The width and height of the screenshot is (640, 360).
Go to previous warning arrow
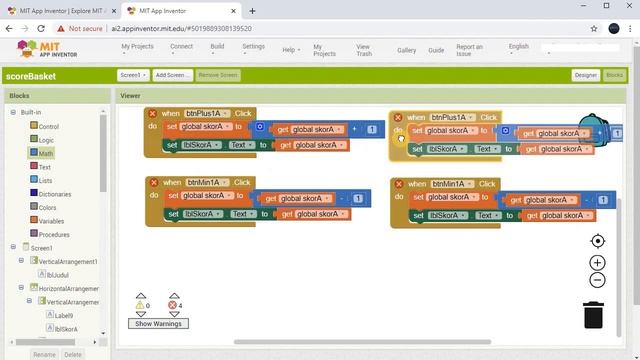pyautogui.click(x=141, y=296)
